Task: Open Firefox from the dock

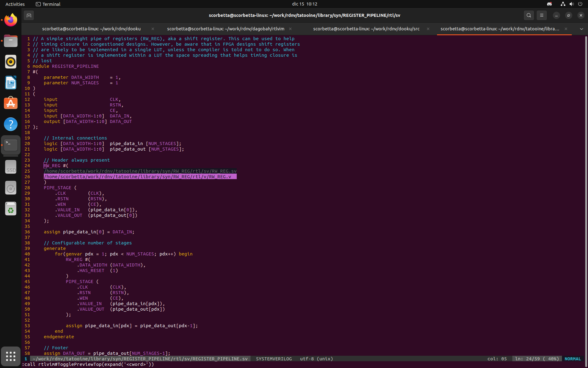Action: [x=11, y=20]
